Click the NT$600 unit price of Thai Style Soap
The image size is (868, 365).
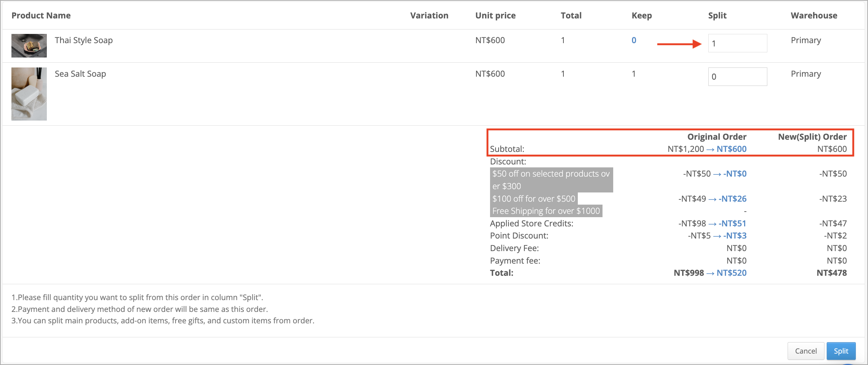click(490, 40)
